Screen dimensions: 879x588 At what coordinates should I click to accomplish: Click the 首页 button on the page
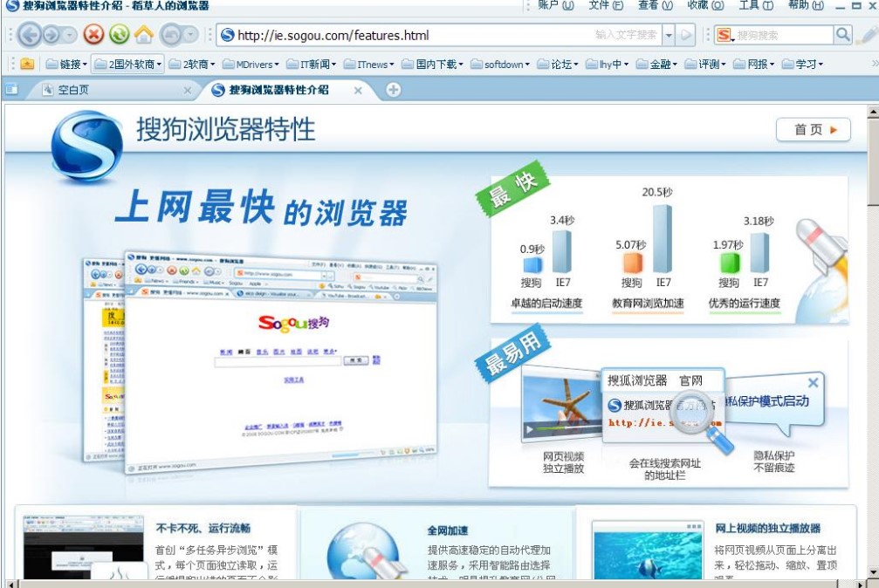pos(813,129)
